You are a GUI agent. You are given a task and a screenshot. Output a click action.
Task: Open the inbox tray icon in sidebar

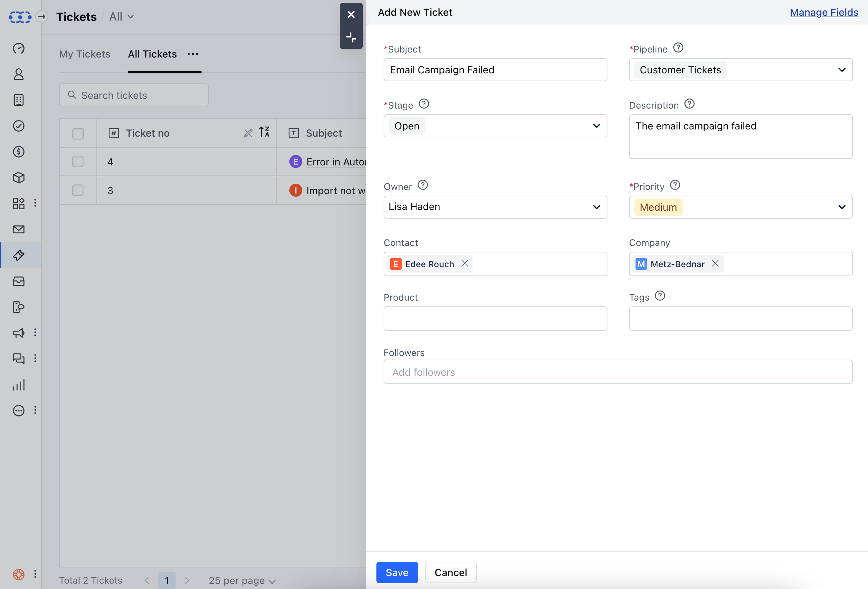[19, 281]
